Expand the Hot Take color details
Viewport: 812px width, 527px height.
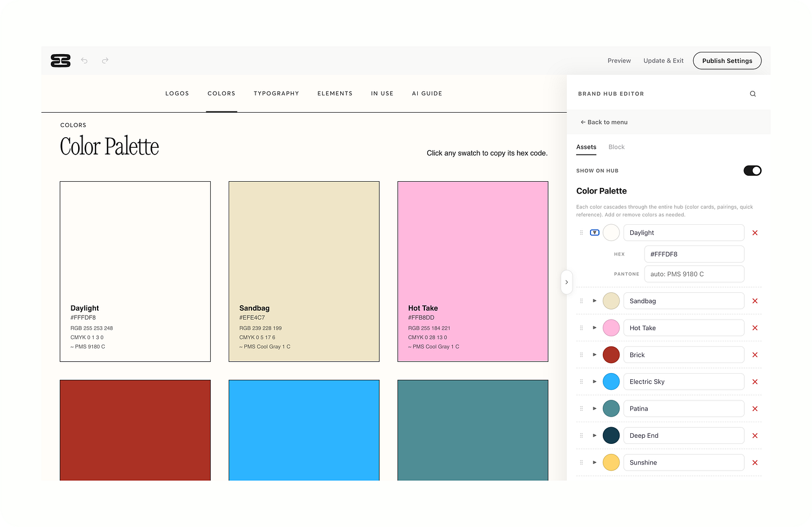(594, 328)
